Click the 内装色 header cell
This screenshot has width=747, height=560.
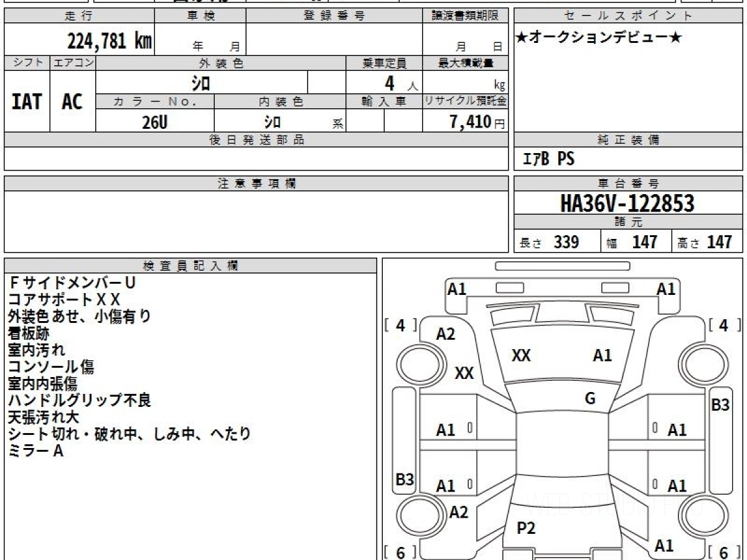[281, 101]
